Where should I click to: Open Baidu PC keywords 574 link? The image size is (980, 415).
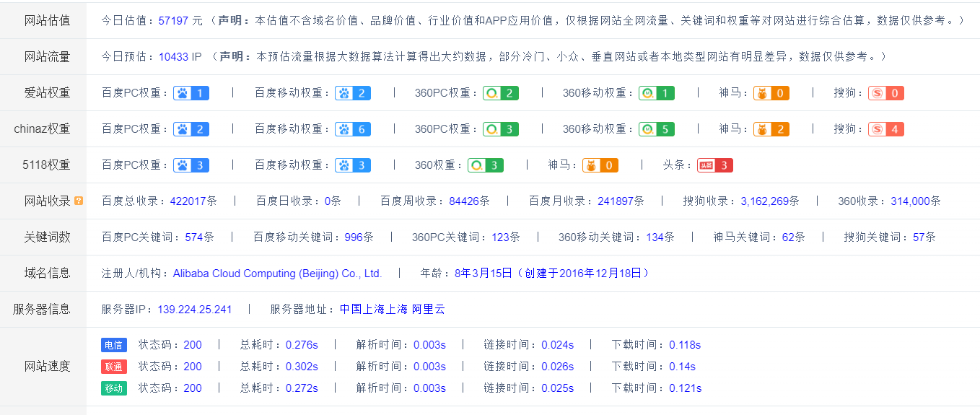[x=194, y=237]
